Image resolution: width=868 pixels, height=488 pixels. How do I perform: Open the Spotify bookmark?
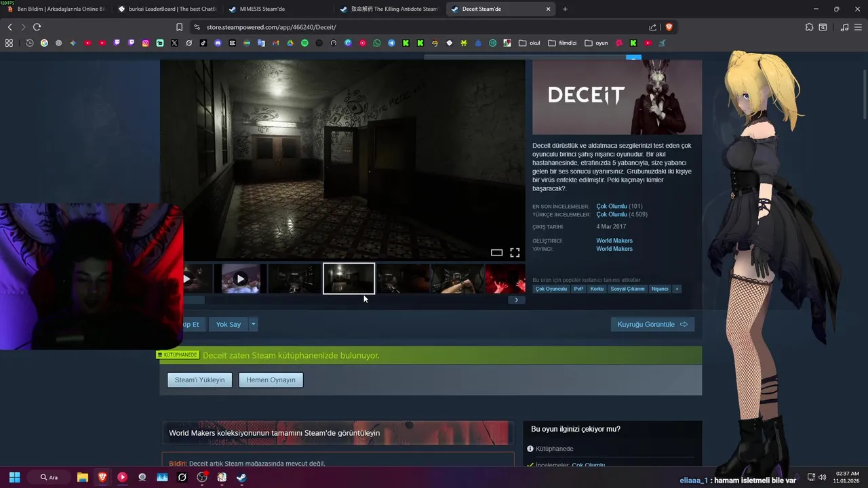tap(304, 43)
